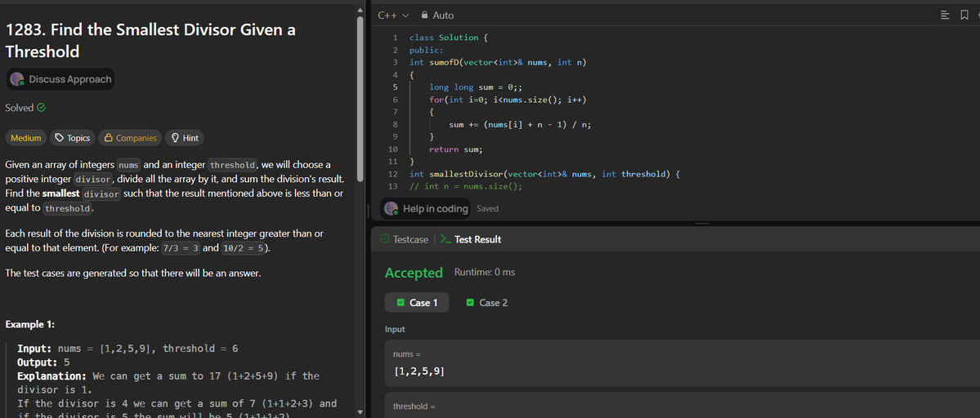Click the Help in coding button
Viewport: 980px width, 418px height.
[x=427, y=208]
